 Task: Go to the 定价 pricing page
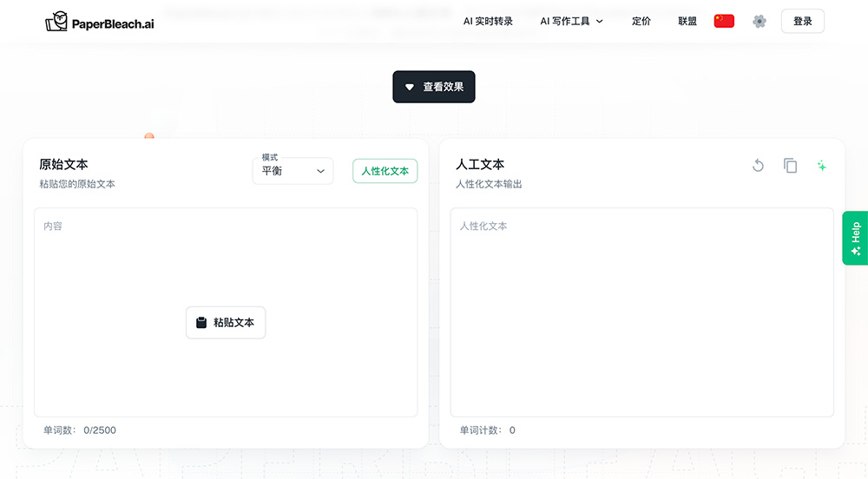(x=641, y=21)
